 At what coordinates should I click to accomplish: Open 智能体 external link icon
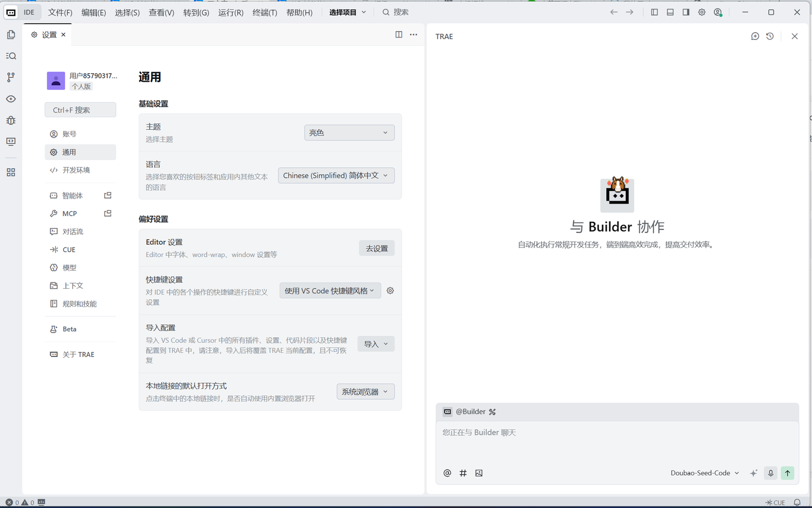click(108, 195)
